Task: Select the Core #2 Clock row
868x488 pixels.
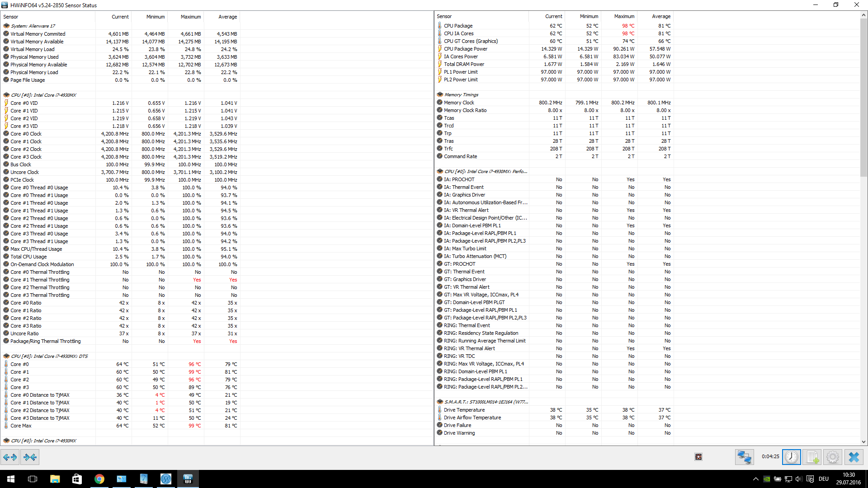Action: [120, 149]
